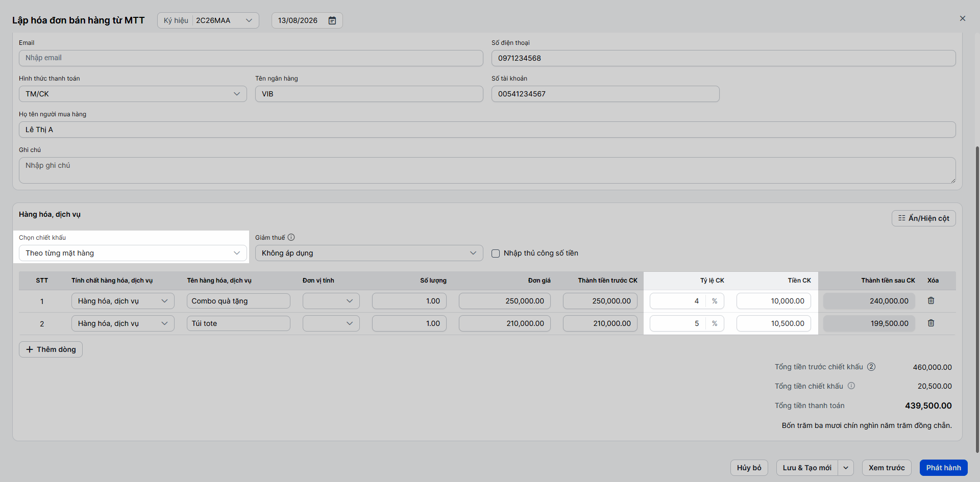Edit the Tên ngân hàng VIB field

click(x=369, y=94)
